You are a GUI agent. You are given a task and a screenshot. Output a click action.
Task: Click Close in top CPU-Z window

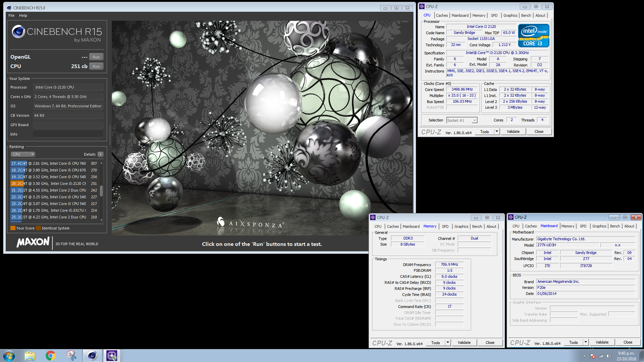pyautogui.click(x=539, y=132)
